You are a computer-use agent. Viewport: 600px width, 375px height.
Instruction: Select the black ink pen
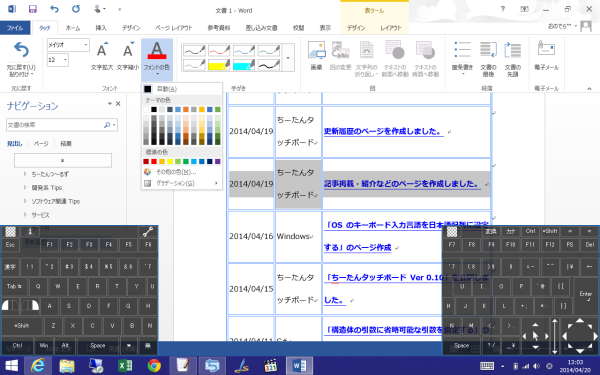click(x=194, y=51)
